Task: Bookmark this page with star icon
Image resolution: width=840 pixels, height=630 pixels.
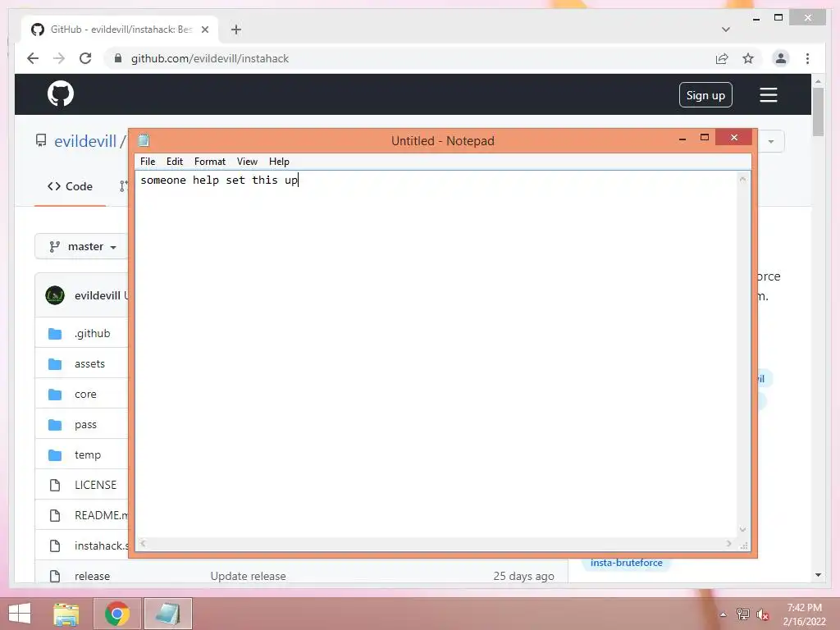Action: point(748,58)
